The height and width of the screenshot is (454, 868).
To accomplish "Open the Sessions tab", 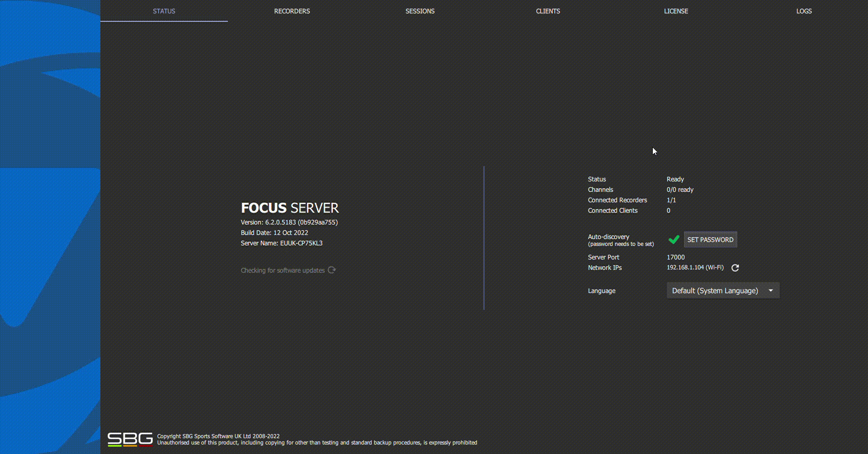I will click(x=420, y=11).
